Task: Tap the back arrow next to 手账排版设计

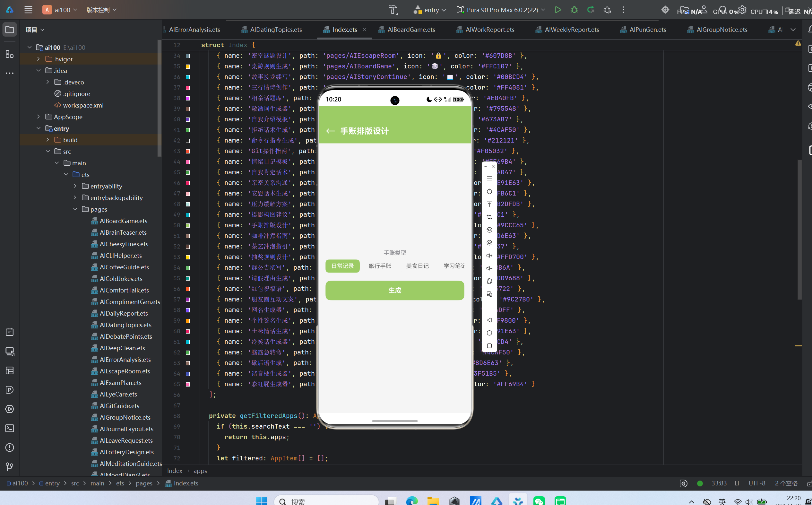Action: pos(330,131)
